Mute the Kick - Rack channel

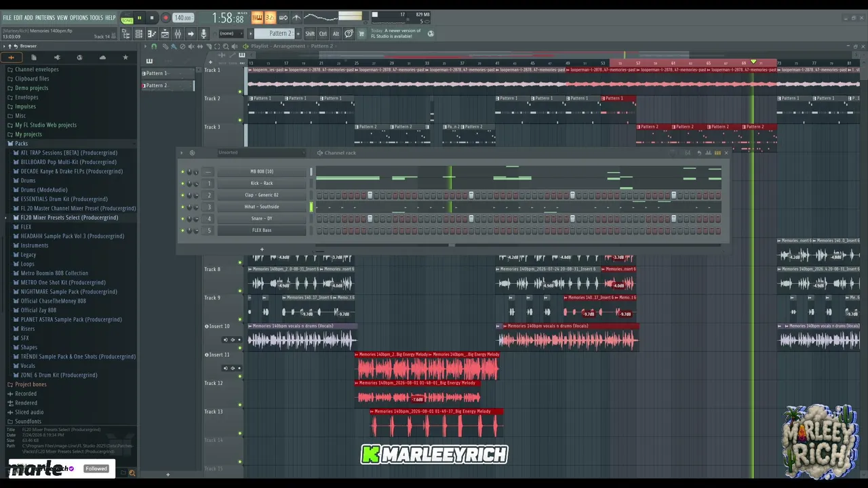tap(182, 183)
